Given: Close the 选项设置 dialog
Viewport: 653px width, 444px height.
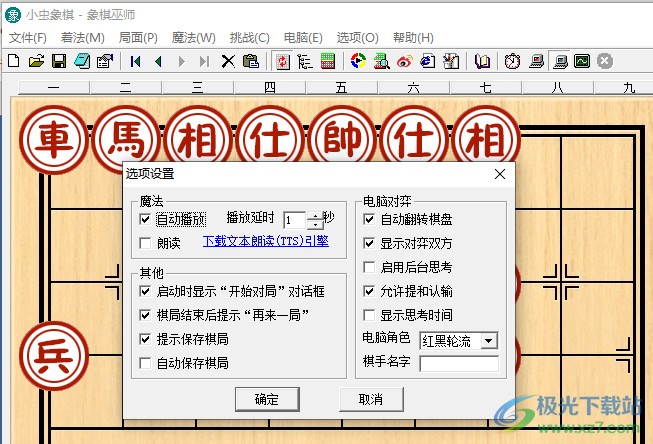Looking at the screenshot, I should tap(500, 174).
